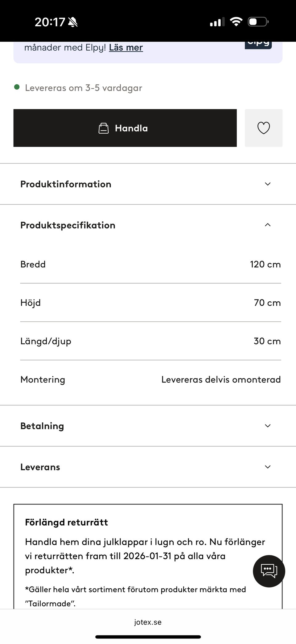Tap the shopping bag icon on Handla

[104, 128]
